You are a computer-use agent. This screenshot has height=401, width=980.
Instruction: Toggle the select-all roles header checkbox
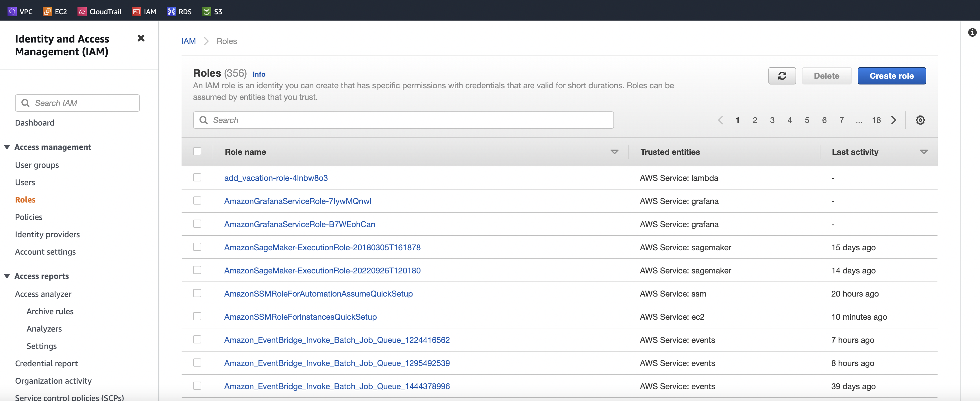pos(197,152)
